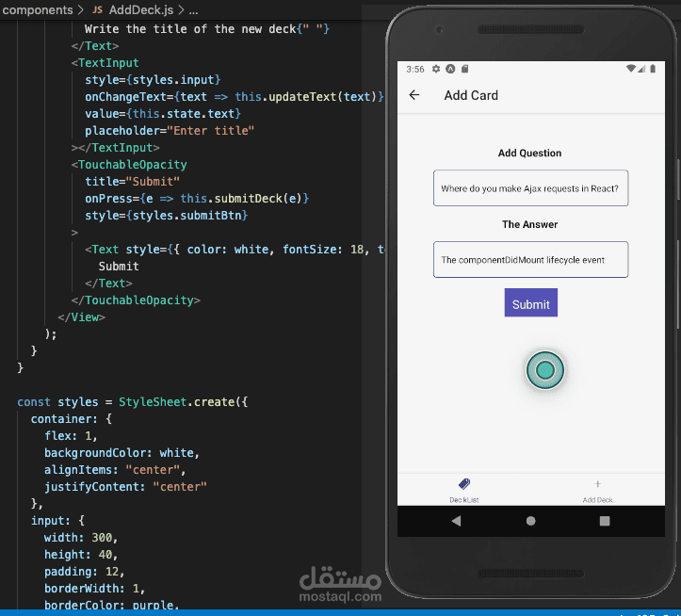The height and width of the screenshot is (616, 681).
Task: Click the 3:56 clock in status bar
Action: pyautogui.click(x=415, y=69)
